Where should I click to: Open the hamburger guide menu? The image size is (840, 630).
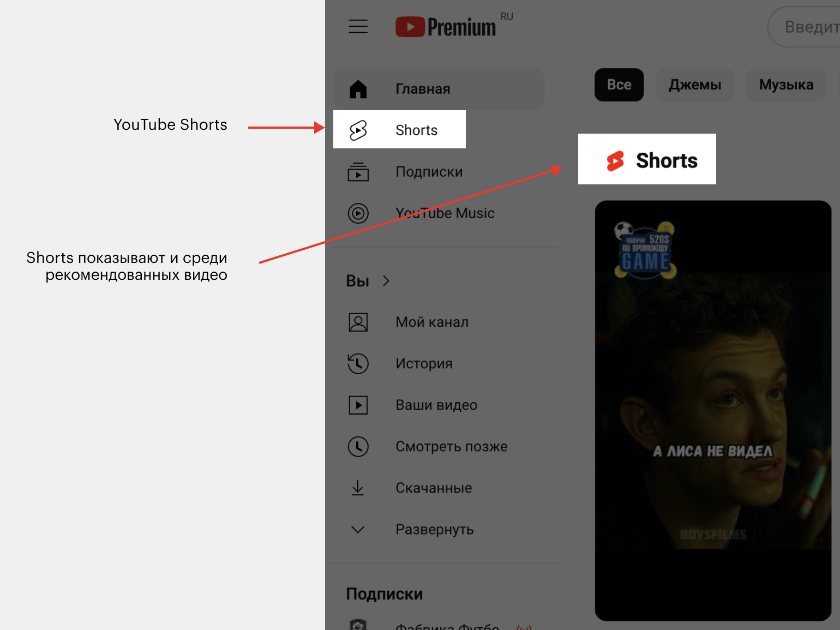pyautogui.click(x=358, y=26)
